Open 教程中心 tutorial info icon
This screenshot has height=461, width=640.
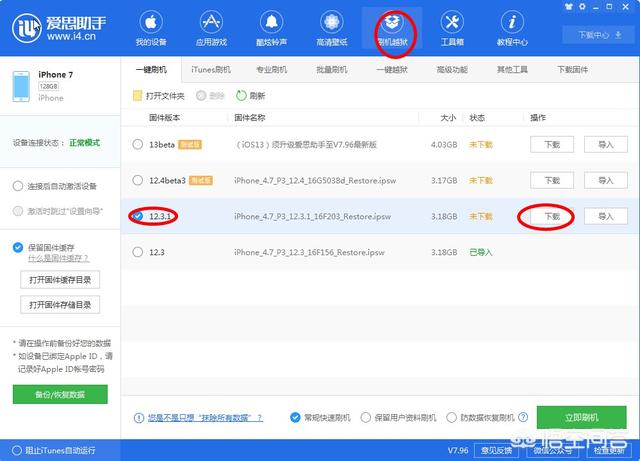tap(512, 22)
